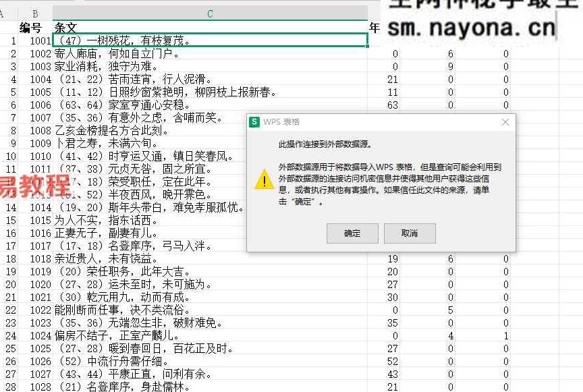Select cell 偏房不结子，正室产麟儿。
The image size is (583, 392).
[x=210, y=336]
